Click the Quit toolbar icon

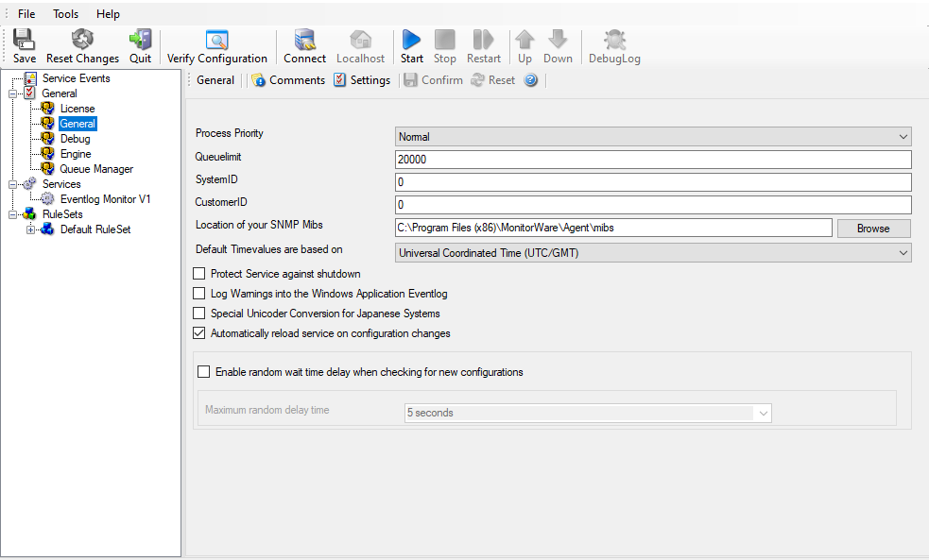(x=140, y=40)
